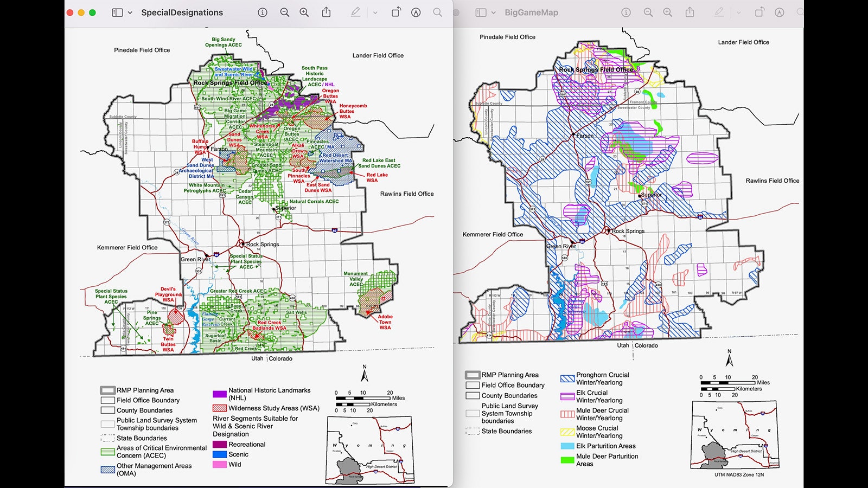
Task: Zoom in on the BigGameMap window
Action: coord(668,12)
